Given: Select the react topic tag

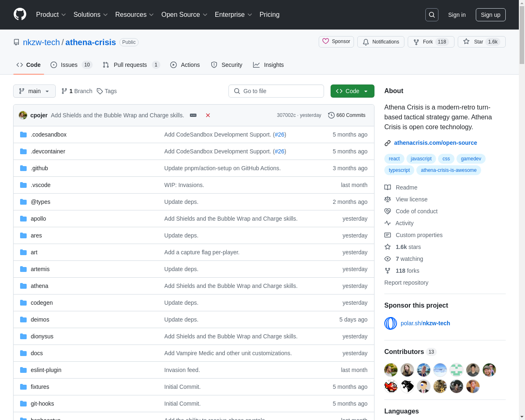Looking at the screenshot, I should pyautogui.click(x=394, y=159).
